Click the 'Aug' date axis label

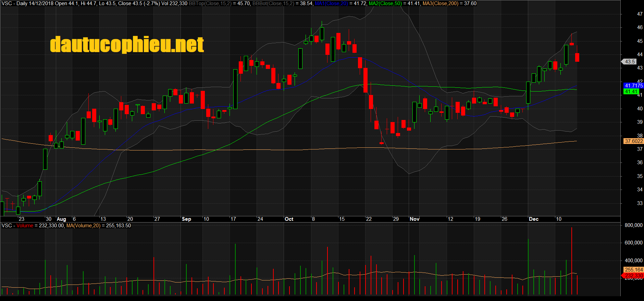pyautogui.click(x=61, y=219)
